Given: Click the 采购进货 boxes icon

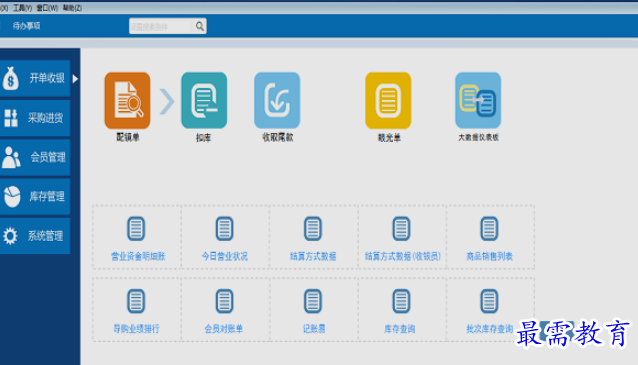Looking at the screenshot, I should pos(11,118).
